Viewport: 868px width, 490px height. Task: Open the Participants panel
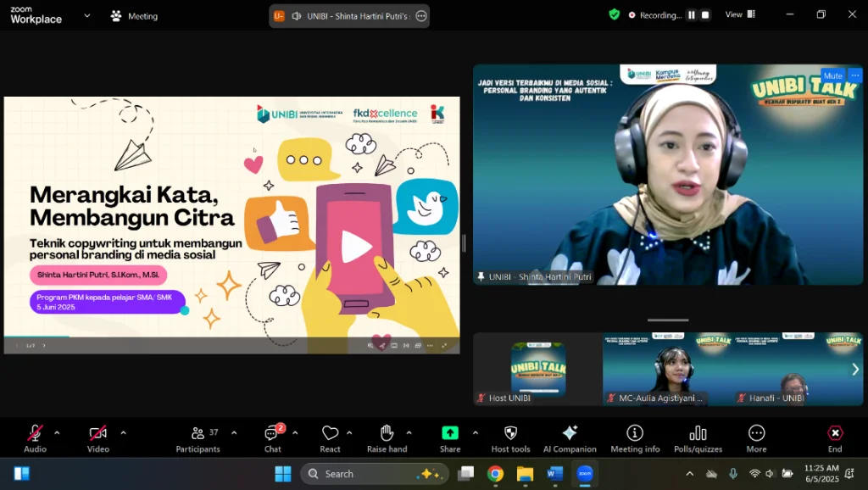[198, 438]
